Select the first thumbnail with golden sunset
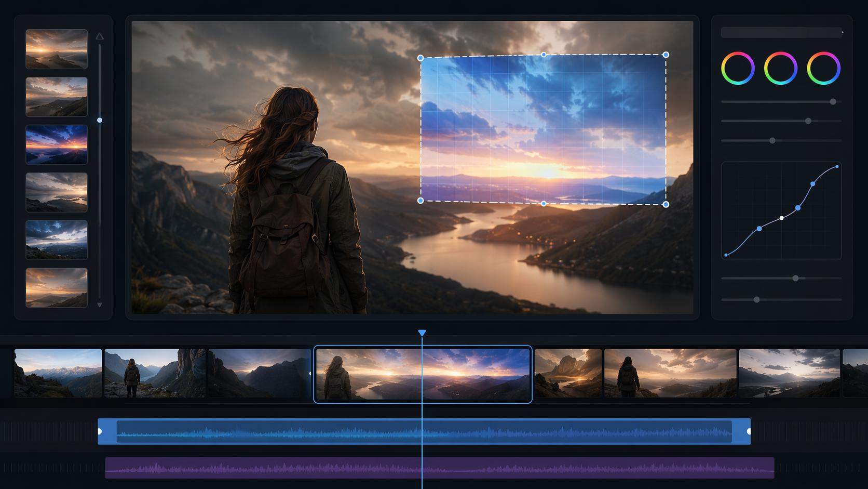The height and width of the screenshot is (489, 868). coord(57,49)
